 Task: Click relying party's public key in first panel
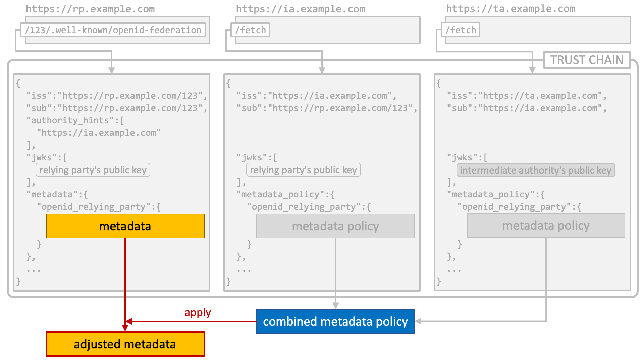click(93, 170)
